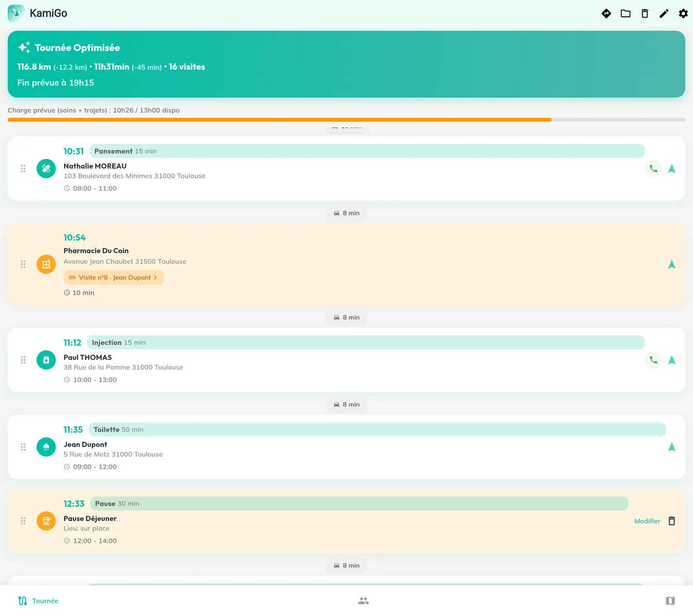Click address 5 Rue de Metz

[x=113, y=455]
